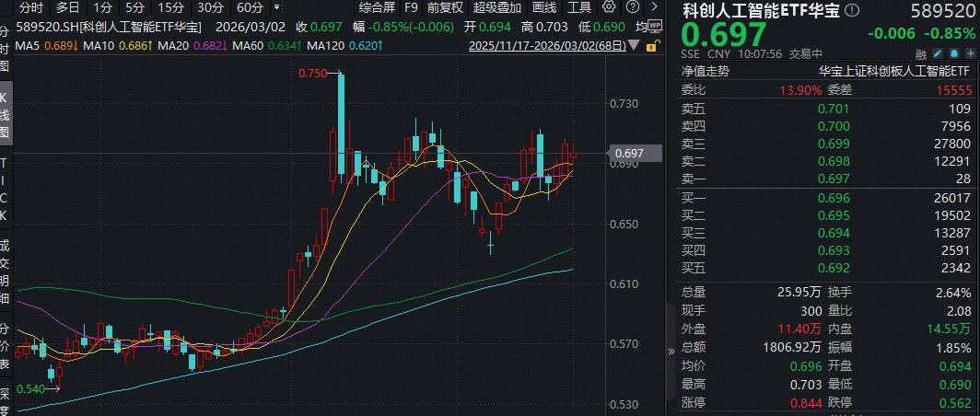Click the MA5 0.689 indicator label
The image size is (980, 416).
(46, 46)
